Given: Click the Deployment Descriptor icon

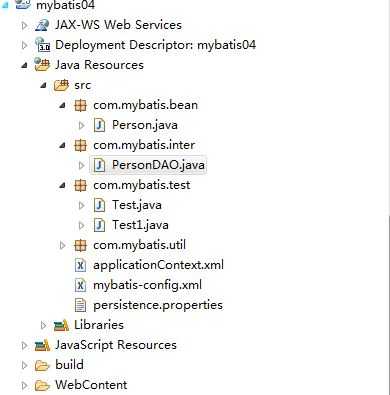Looking at the screenshot, I should 42,45.
